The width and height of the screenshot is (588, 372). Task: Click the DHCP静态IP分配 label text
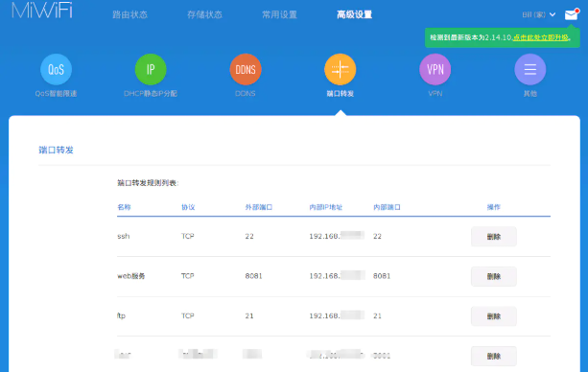pos(151,93)
